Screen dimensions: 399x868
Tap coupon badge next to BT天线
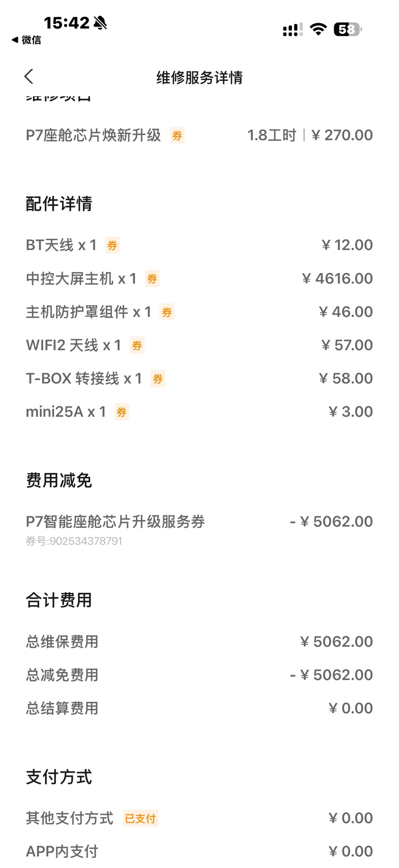pyautogui.click(x=112, y=245)
